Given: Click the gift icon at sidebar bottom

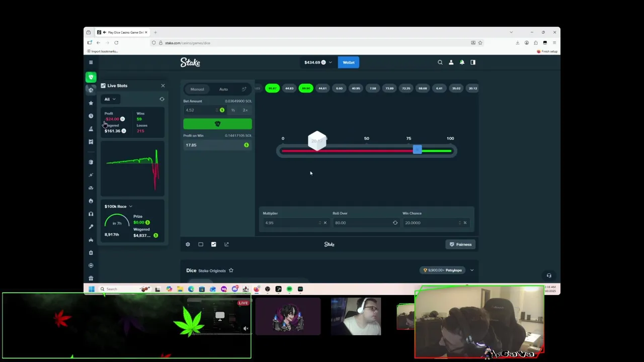Looking at the screenshot, I should (91, 278).
